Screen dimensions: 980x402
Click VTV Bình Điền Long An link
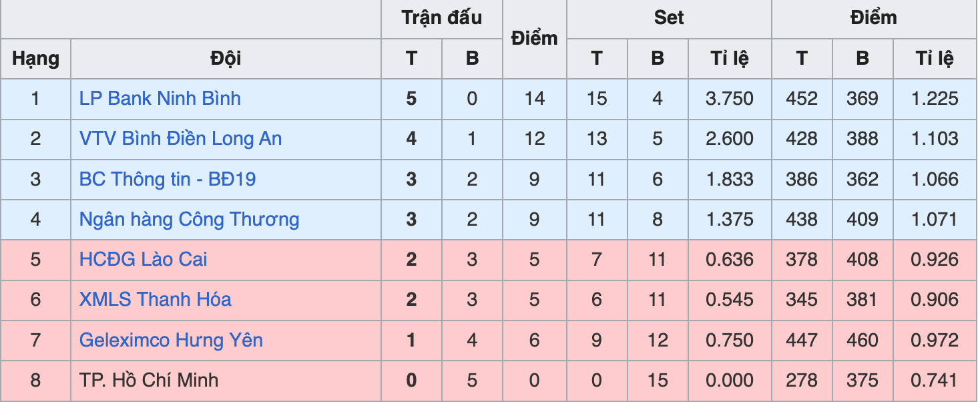click(x=180, y=139)
